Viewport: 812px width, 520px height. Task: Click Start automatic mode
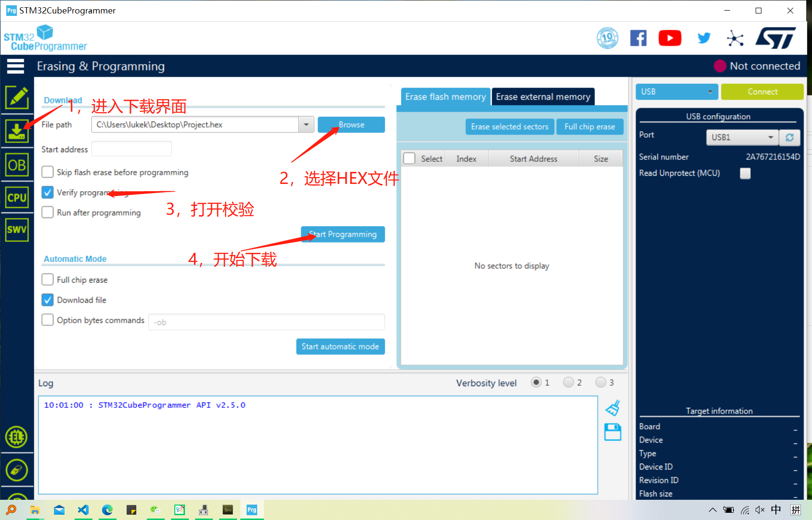[x=341, y=346]
